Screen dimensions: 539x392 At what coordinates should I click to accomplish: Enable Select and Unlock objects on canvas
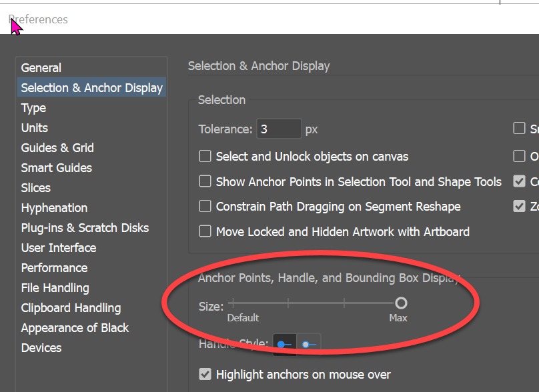point(205,156)
